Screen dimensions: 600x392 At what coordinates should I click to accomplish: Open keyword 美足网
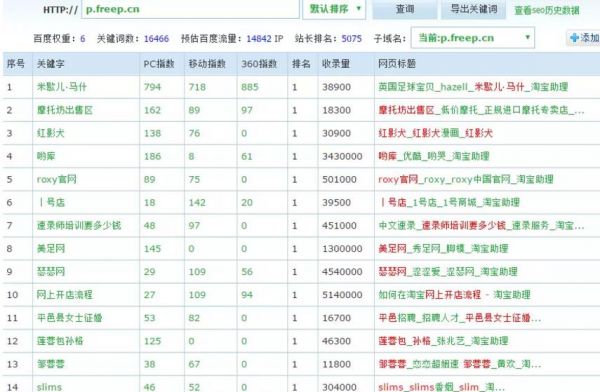(51, 248)
